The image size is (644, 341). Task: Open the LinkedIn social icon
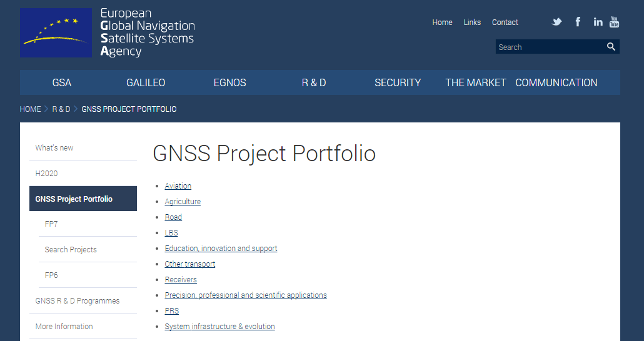click(x=598, y=22)
